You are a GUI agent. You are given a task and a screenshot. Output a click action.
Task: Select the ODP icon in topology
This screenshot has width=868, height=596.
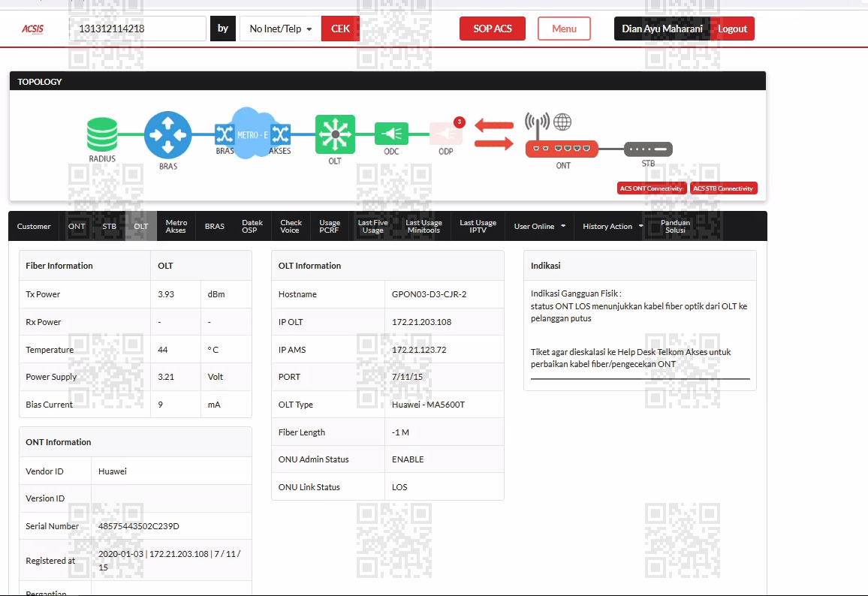(x=445, y=134)
